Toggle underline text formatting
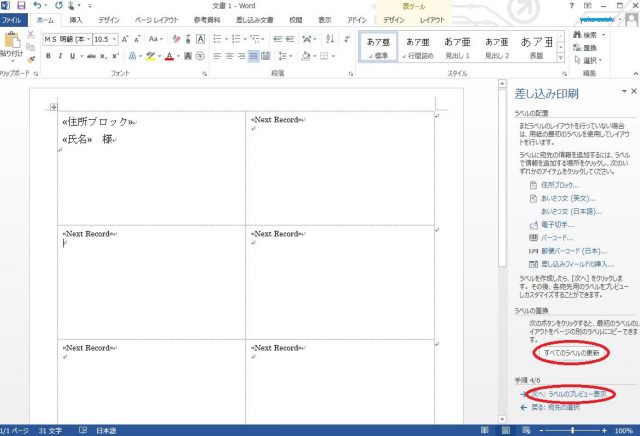 point(73,56)
